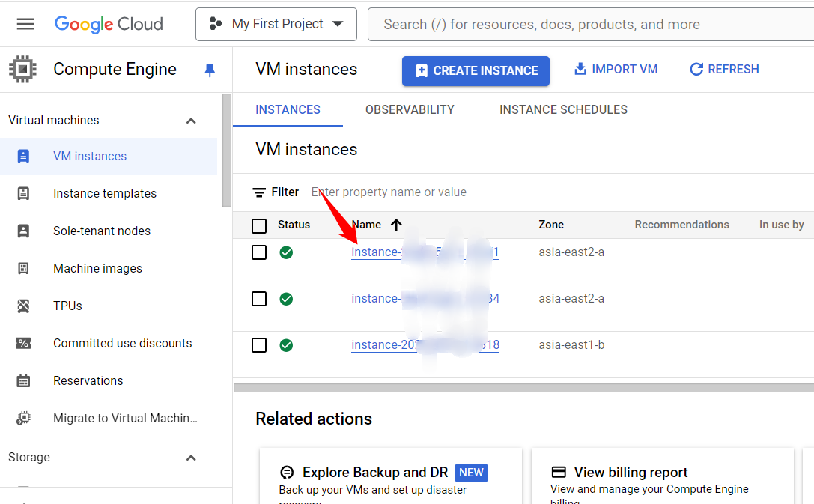Click the Machine images icon
The height and width of the screenshot is (504, 814).
(23, 268)
